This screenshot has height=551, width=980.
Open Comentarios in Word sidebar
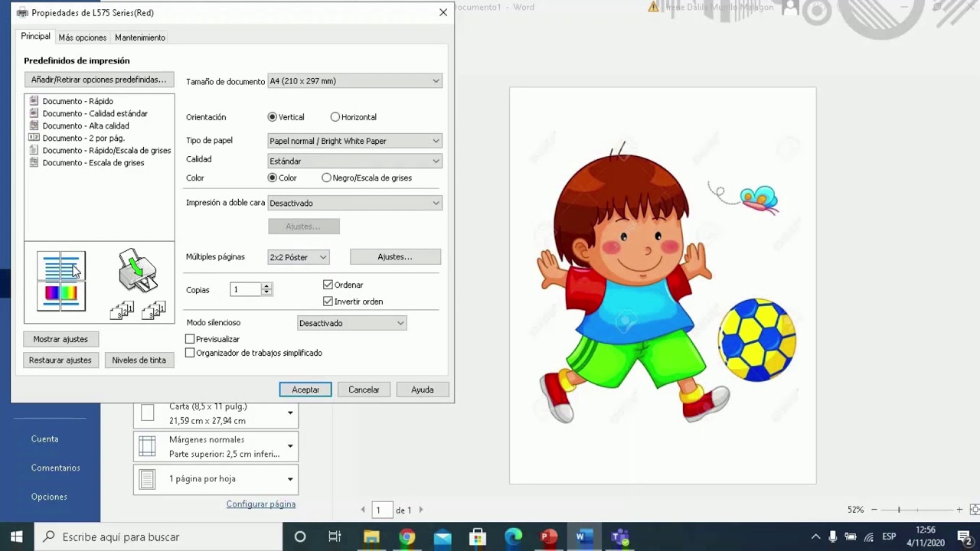[55, 468]
